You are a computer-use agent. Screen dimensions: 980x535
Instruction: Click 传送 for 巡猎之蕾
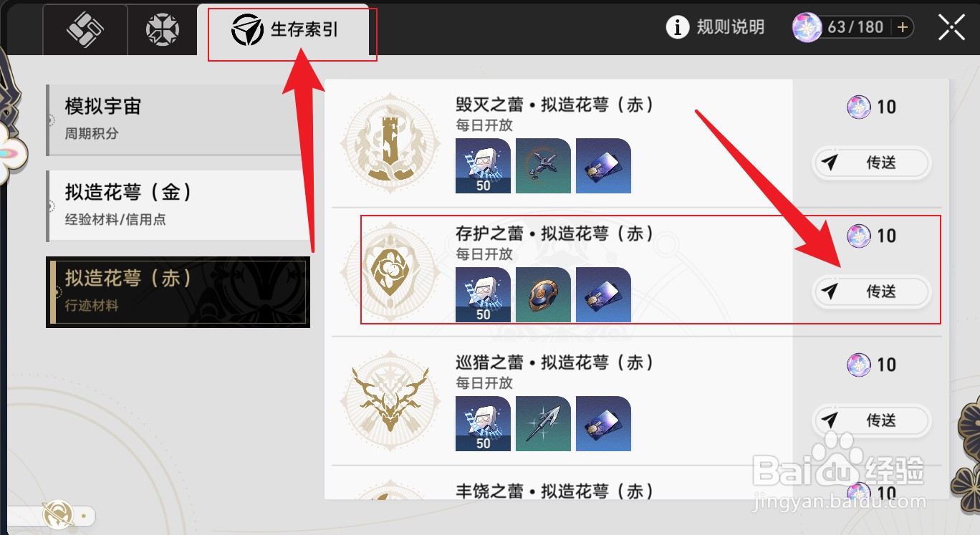(x=871, y=420)
